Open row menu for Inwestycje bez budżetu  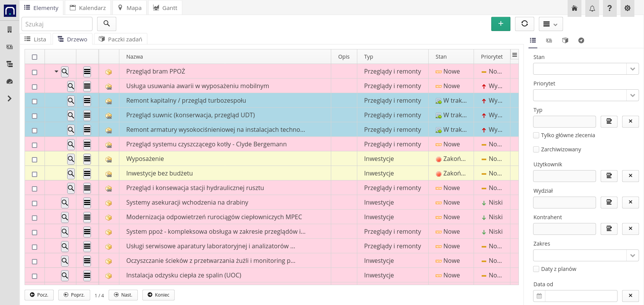point(87,173)
